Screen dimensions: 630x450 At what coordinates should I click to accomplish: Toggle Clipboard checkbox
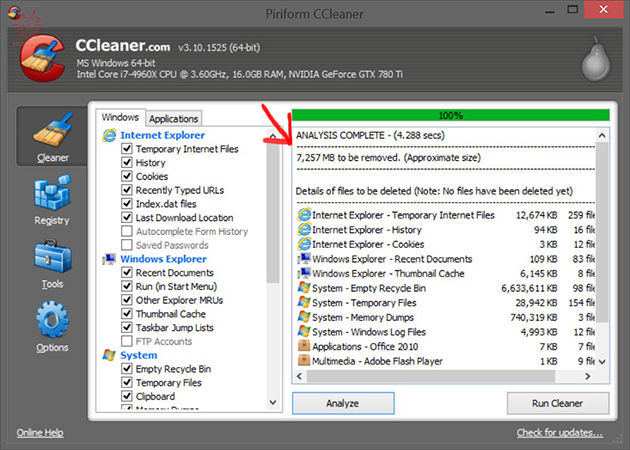(x=127, y=396)
